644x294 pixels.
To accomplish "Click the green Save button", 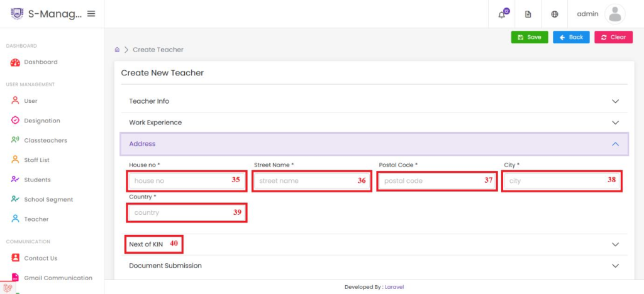I will click(530, 37).
